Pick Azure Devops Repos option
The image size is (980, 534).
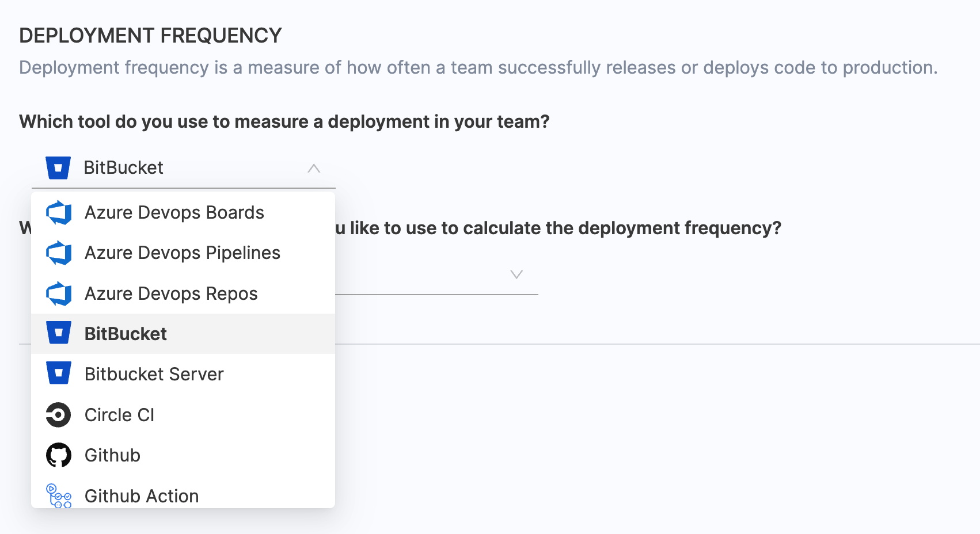[x=171, y=294]
